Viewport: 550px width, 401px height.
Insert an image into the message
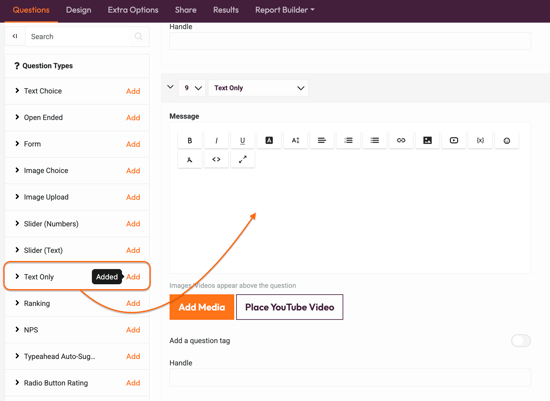coord(428,140)
